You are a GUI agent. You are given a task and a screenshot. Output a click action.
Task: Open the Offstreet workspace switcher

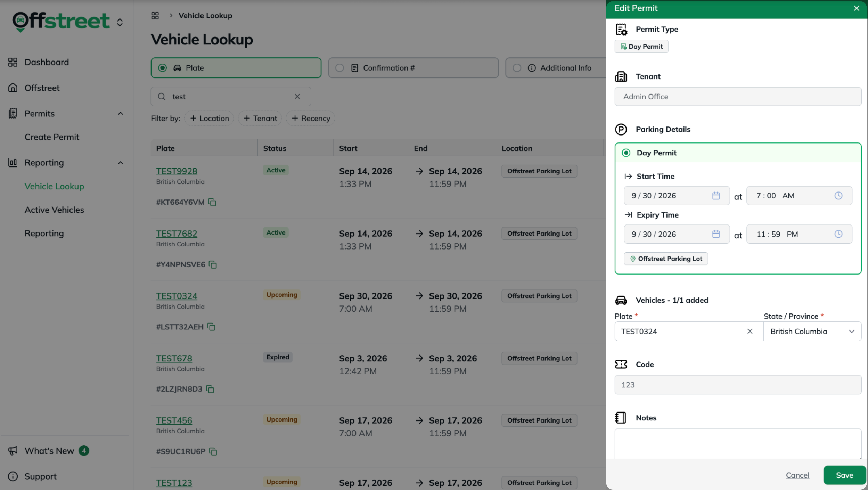(x=120, y=22)
